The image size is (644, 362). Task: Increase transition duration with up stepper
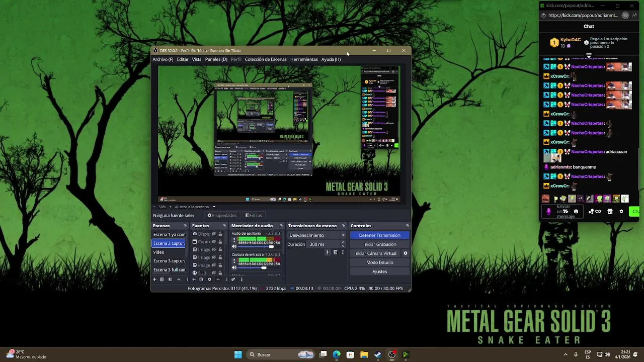(343, 243)
